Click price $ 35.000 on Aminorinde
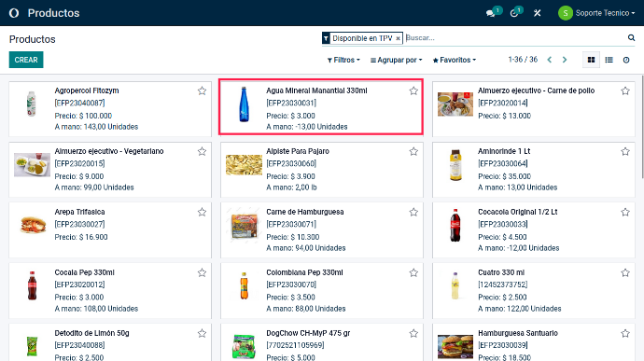The width and height of the screenshot is (644, 361). pos(504,176)
